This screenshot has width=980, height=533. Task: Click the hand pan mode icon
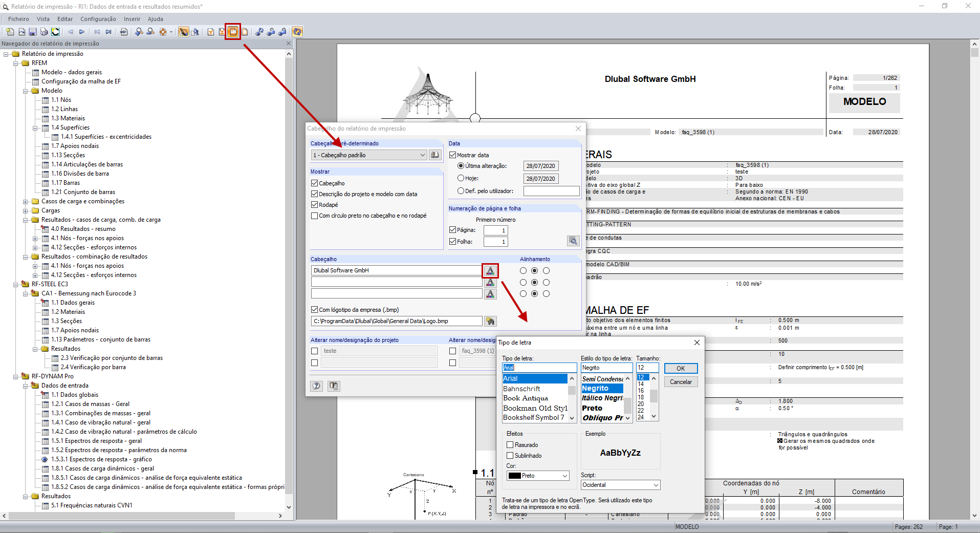pyautogui.click(x=183, y=32)
